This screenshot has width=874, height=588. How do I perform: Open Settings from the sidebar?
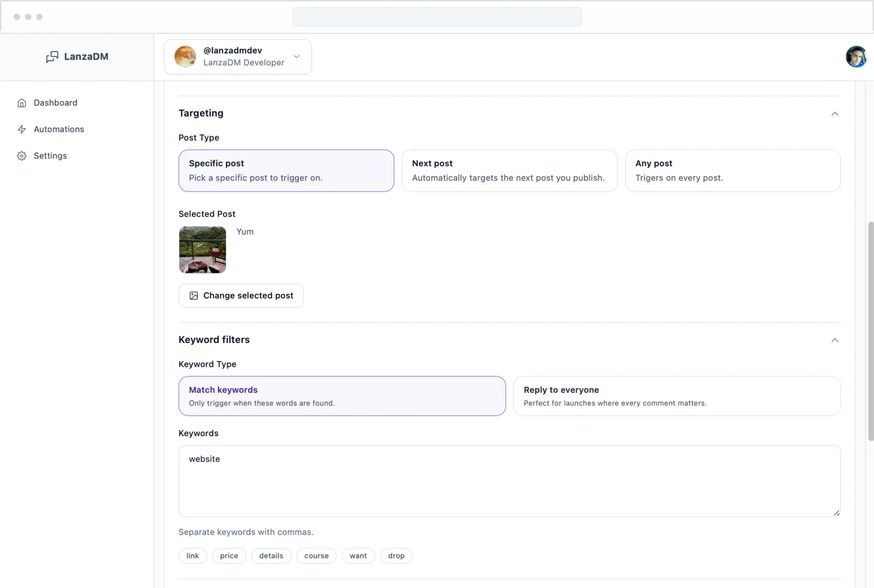50,156
